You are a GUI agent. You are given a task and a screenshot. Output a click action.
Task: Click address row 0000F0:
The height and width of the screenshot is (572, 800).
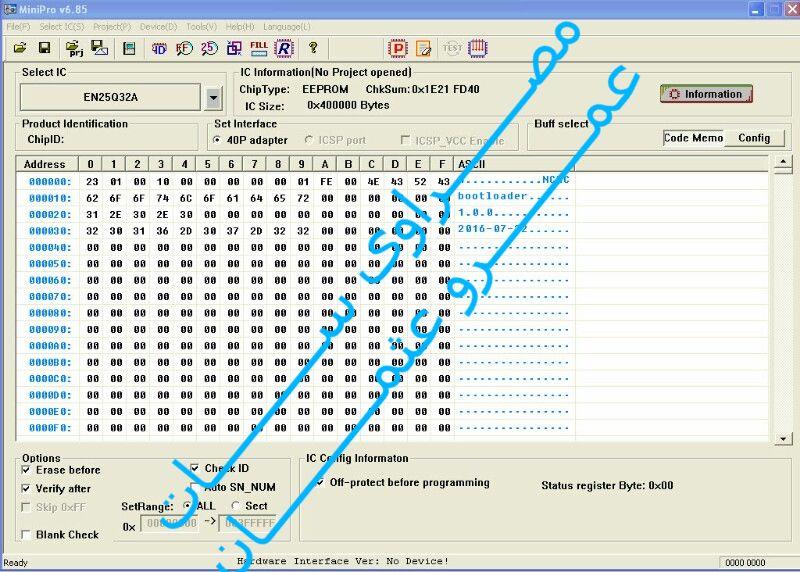(50, 428)
